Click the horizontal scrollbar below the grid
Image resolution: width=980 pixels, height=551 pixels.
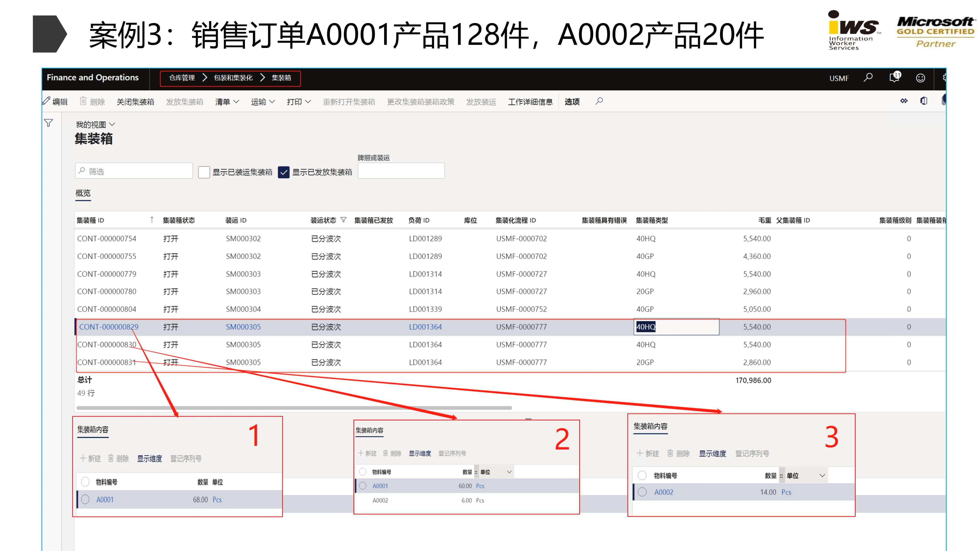coord(294,408)
